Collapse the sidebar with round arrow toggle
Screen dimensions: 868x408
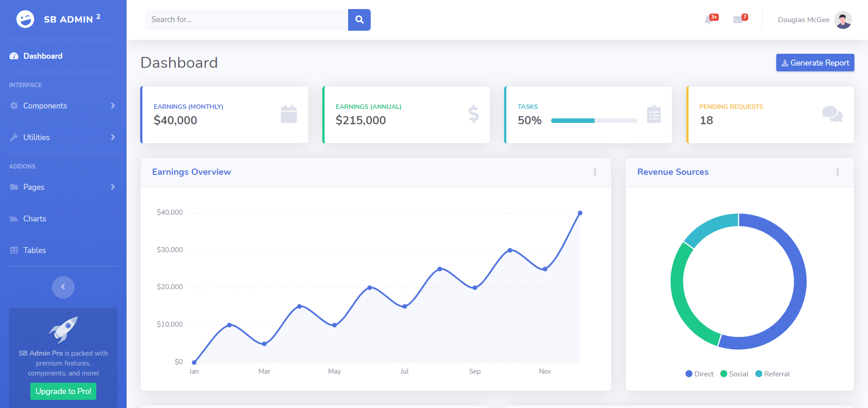63,287
